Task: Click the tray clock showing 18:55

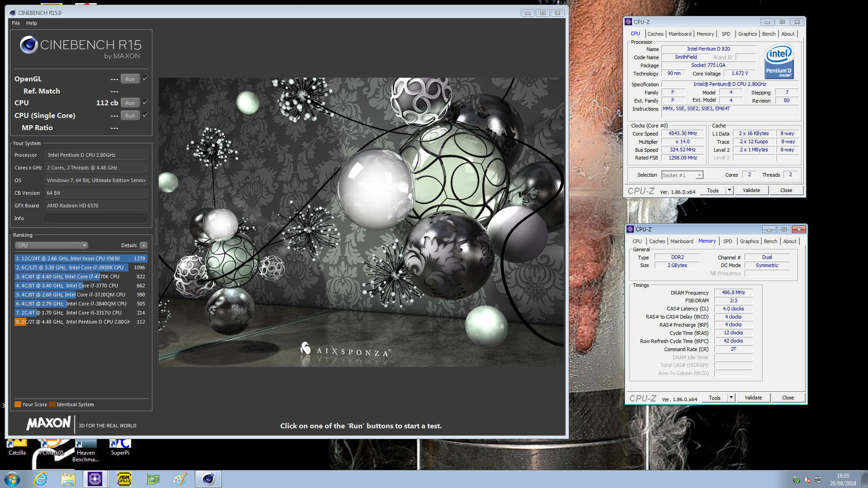Action: (x=843, y=479)
